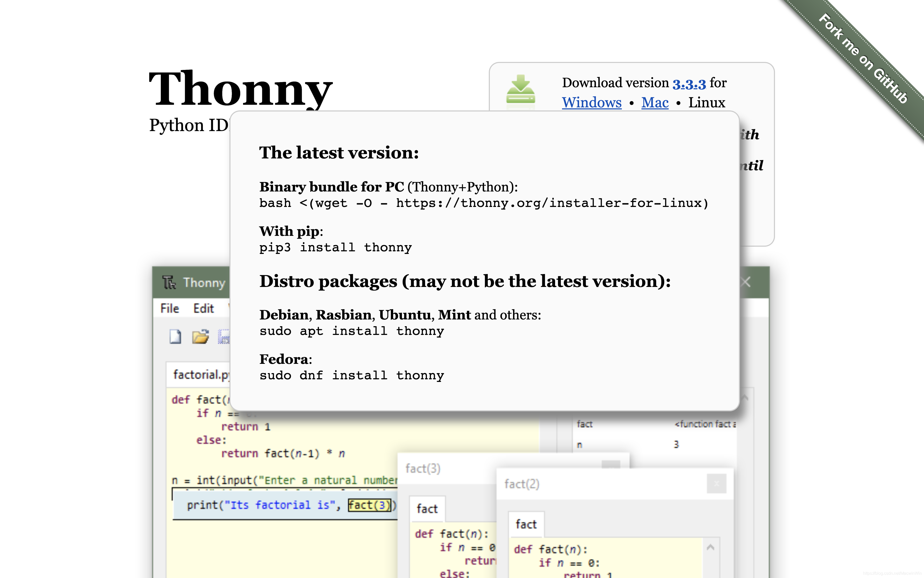Click the Open folder toolbar icon
Image resolution: width=924 pixels, height=578 pixels.
[x=201, y=337]
